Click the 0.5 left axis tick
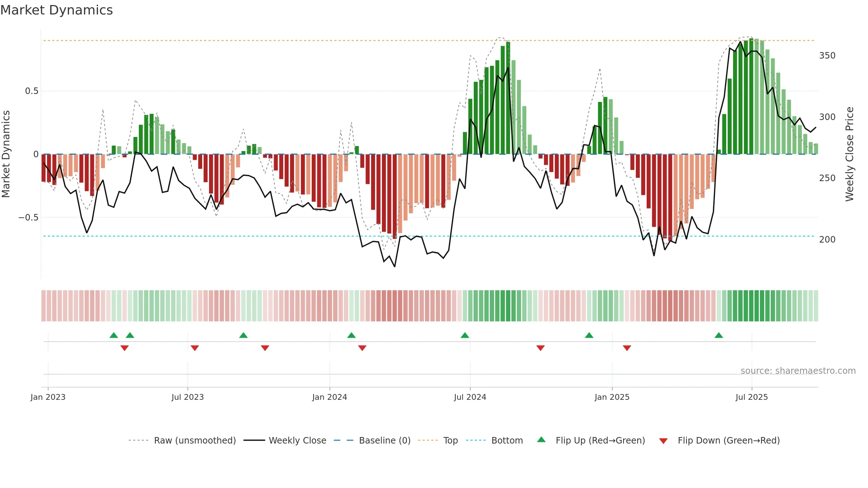868x488 pixels. pos(32,91)
